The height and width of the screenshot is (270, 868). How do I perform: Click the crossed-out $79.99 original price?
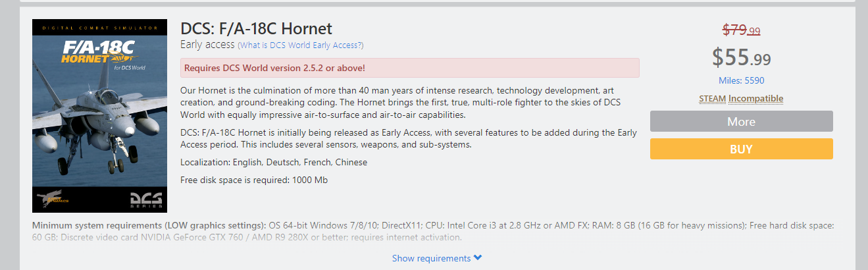(741, 30)
